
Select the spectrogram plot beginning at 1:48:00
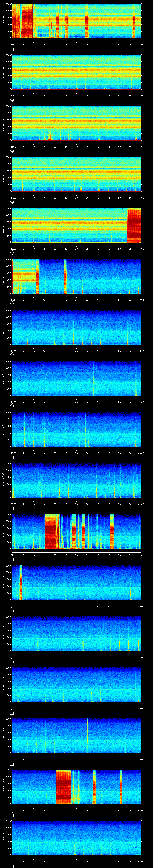coord(76,378)
